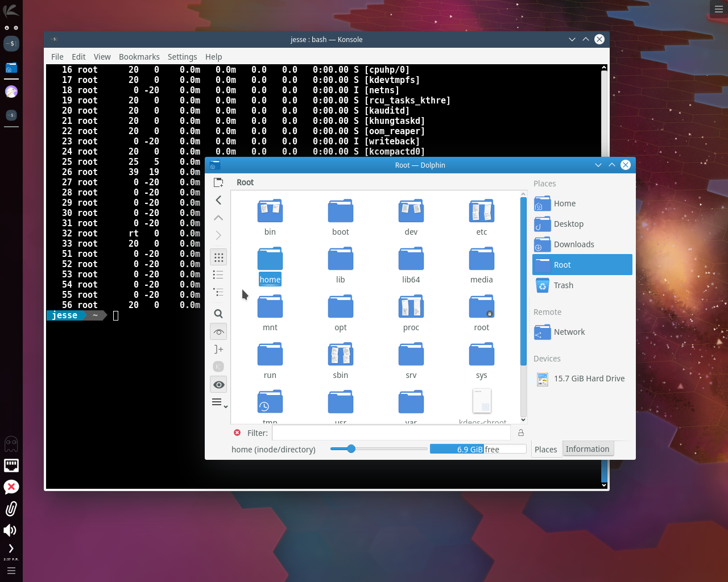Select the locked root folder icon
Image resolution: width=728 pixels, height=582 pixels.
[482, 306]
